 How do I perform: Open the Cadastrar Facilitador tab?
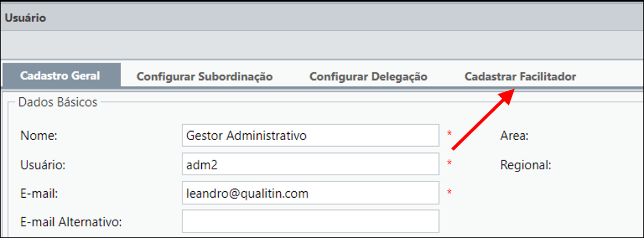520,76
